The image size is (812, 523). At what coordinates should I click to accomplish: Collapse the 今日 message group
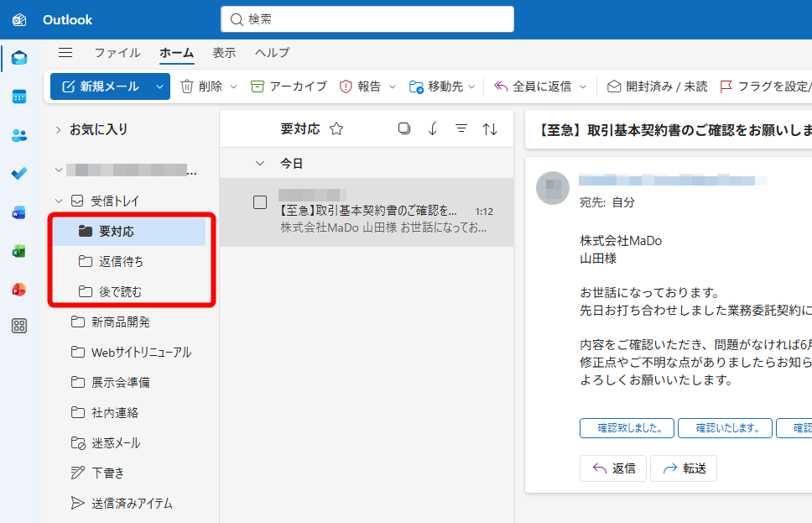[260, 163]
